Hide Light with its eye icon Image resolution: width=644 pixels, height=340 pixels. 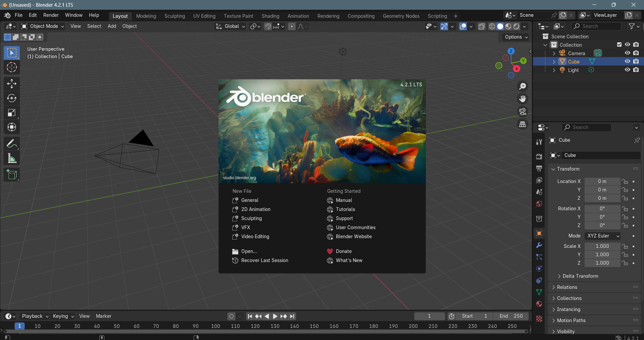627,70
